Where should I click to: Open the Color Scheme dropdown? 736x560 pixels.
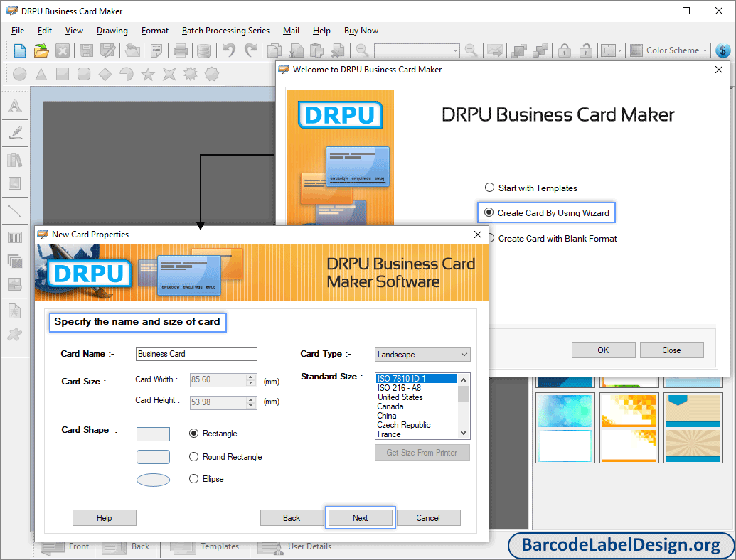(x=669, y=50)
